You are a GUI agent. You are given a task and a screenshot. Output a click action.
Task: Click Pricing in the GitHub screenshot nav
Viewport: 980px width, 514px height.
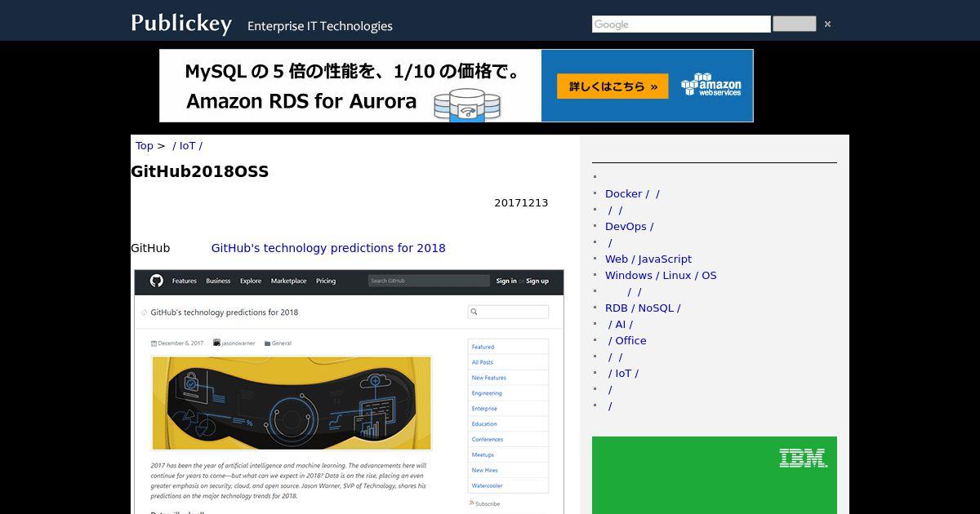tap(326, 281)
